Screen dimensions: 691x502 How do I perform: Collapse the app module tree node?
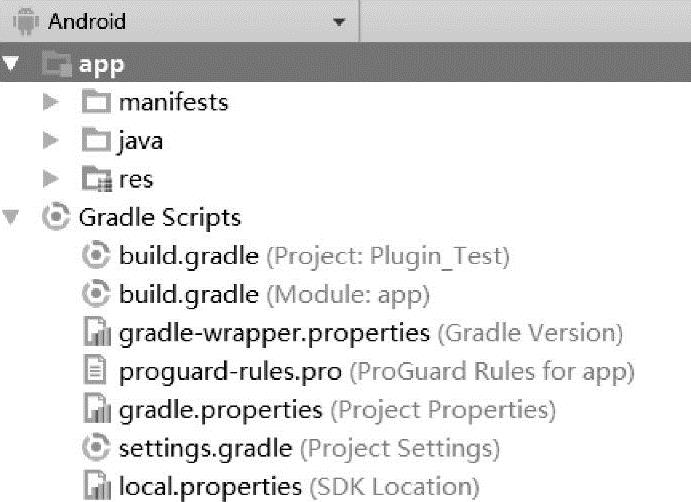(11, 65)
